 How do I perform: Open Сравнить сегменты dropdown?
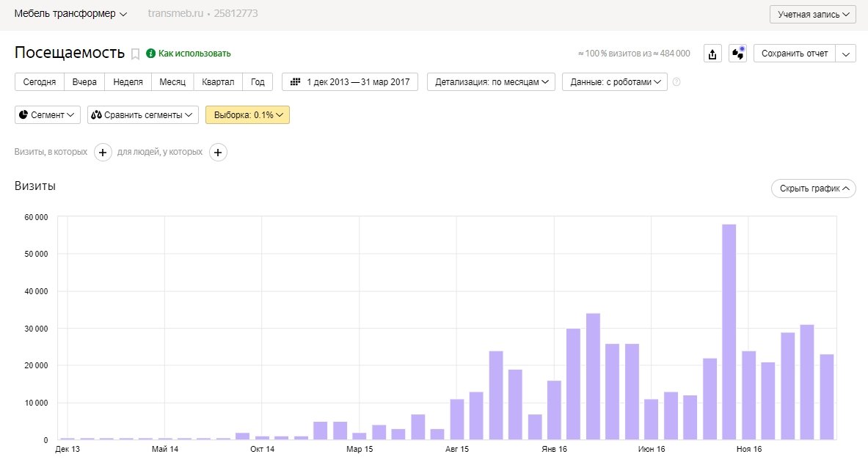tap(143, 115)
